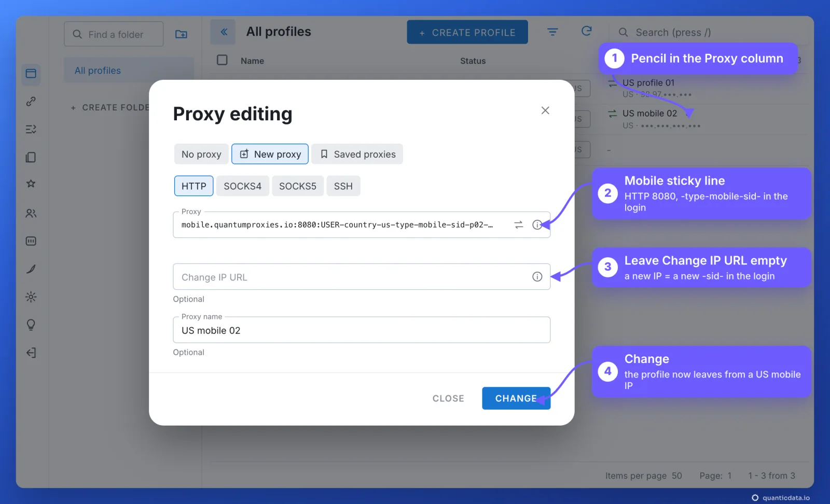The width and height of the screenshot is (830, 504).
Task: Open the Saved proxies tab
Action: (x=357, y=154)
